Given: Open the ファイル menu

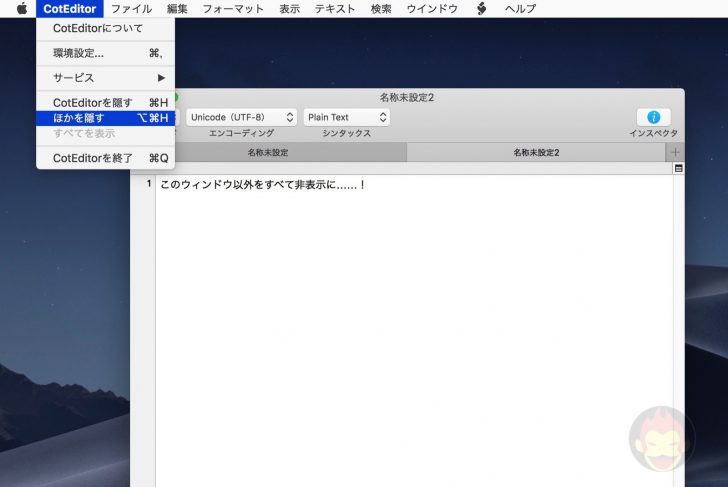Looking at the screenshot, I should (131, 8).
